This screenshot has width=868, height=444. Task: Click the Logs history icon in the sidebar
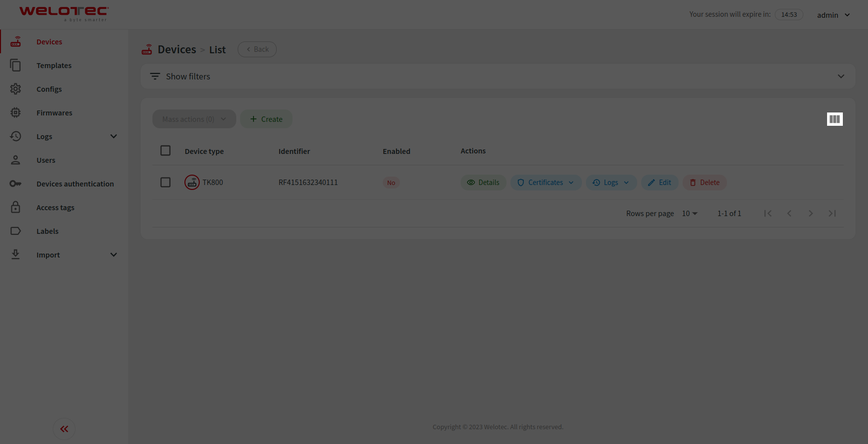[16, 136]
